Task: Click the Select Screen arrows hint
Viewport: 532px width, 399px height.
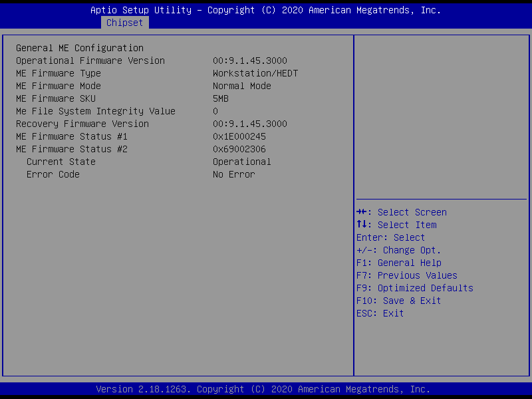Action: 402,212
